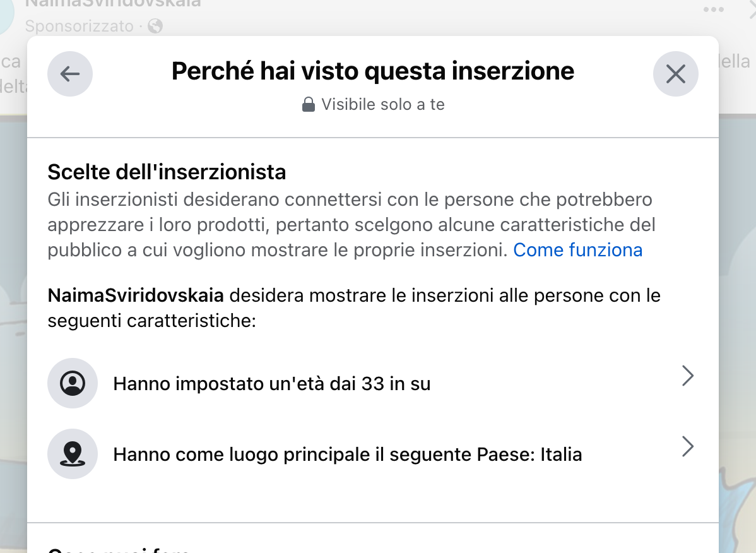The width and height of the screenshot is (756, 553).
Task: Click the bold NaimaSviridovskaia name in the dialog
Action: [136, 295]
